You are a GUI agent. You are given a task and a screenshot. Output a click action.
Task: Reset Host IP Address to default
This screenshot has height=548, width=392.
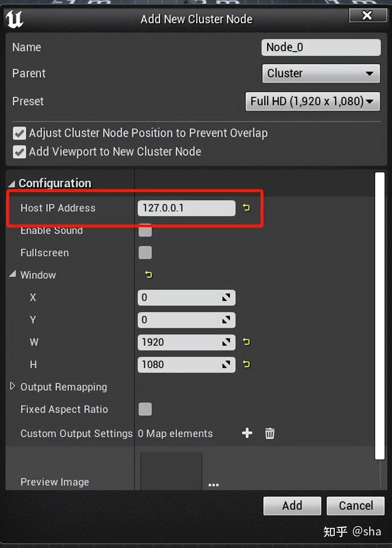click(246, 208)
